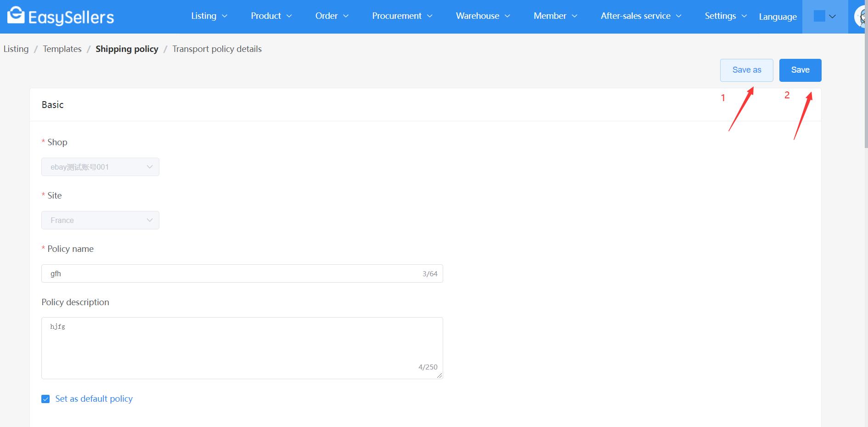The image size is (868, 427).
Task: Click the Listing menu chevron arrow
Action: click(225, 16)
